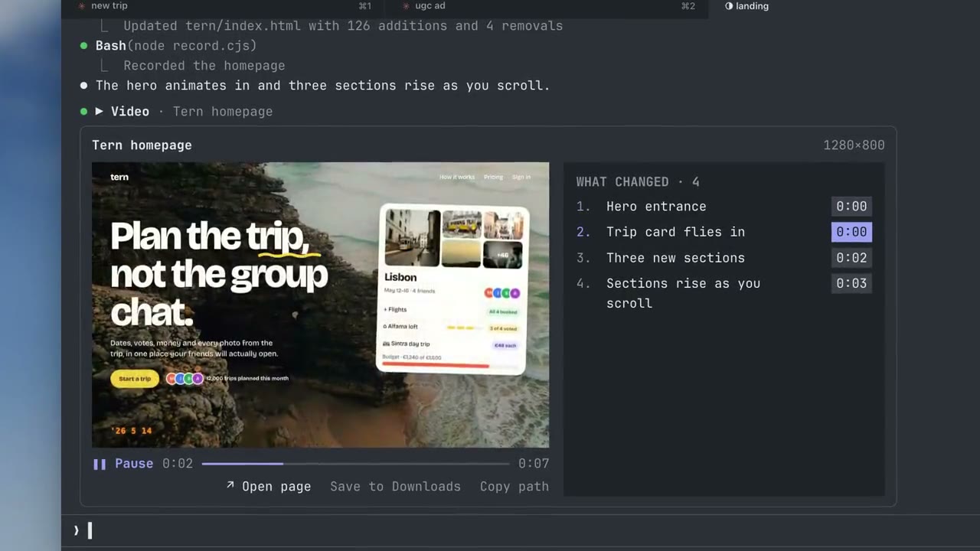Image resolution: width=980 pixels, height=551 pixels.
Task: Click "Sign in" in page nav
Action: (x=521, y=177)
